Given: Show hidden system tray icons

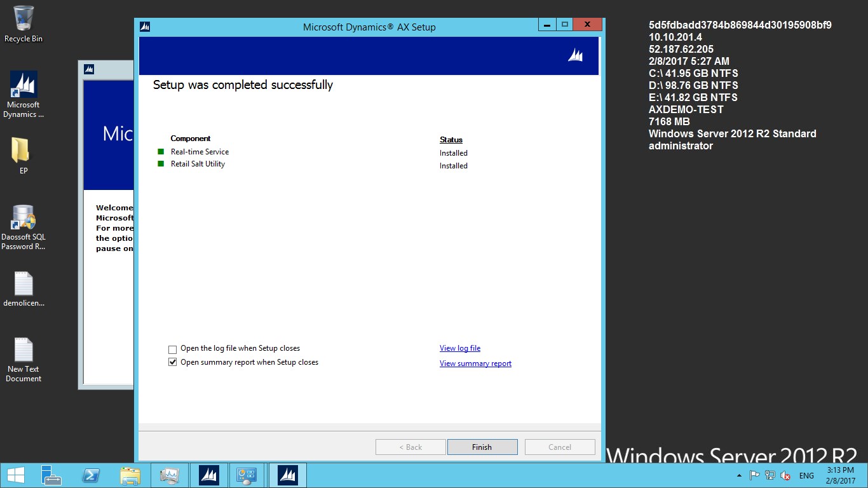Looking at the screenshot, I should pyautogui.click(x=738, y=476).
